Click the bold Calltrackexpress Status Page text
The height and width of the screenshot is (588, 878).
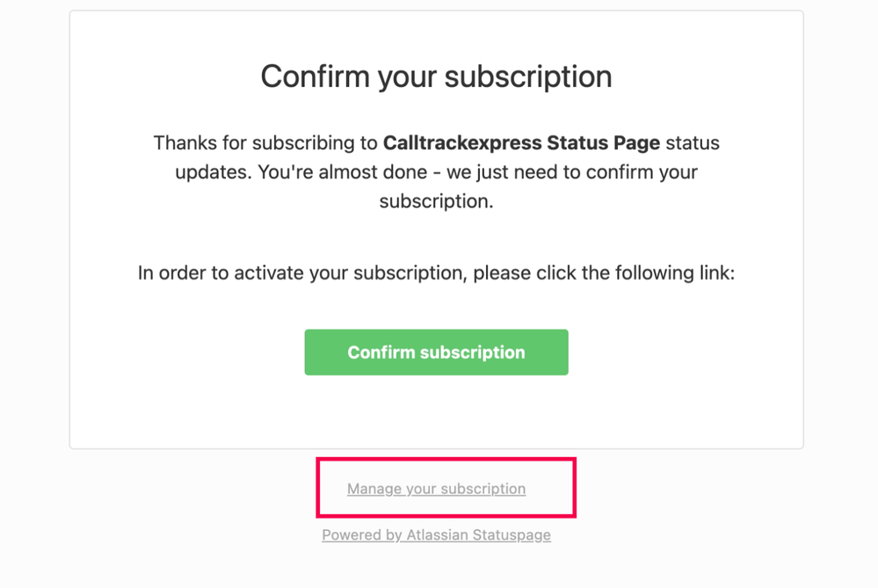[x=527, y=142]
